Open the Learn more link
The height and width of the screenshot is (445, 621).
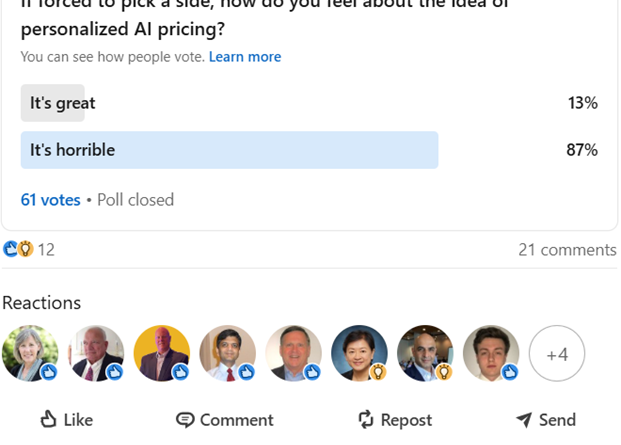point(245,57)
